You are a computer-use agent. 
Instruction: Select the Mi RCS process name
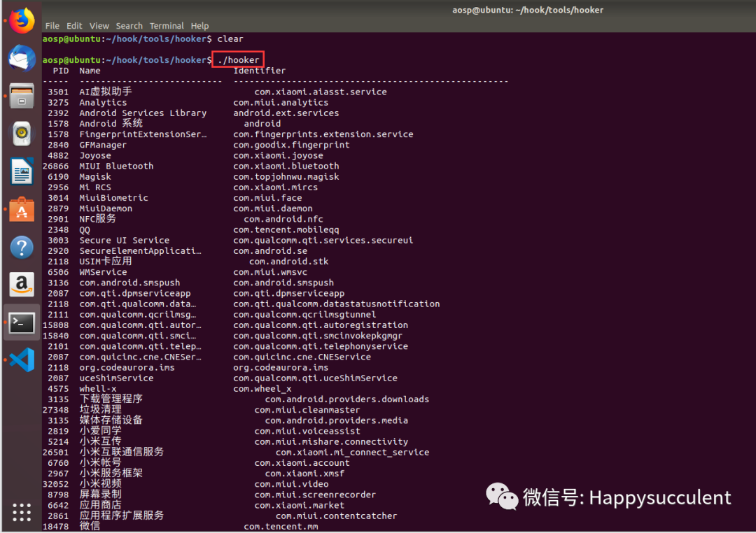click(x=95, y=187)
